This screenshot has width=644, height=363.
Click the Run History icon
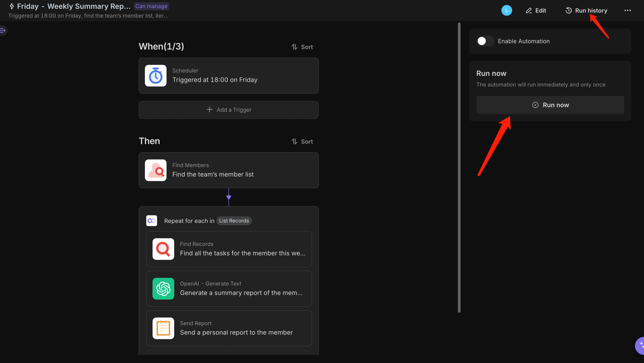point(568,10)
